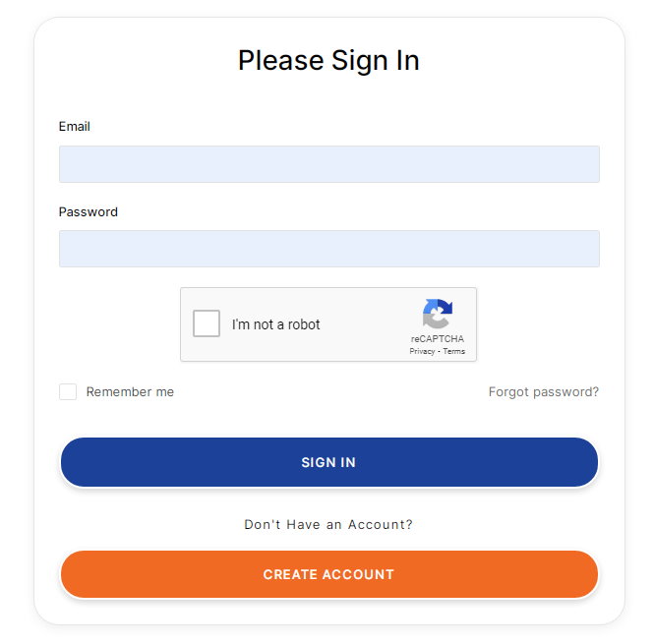The width and height of the screenshot is (654, 644).
Task: Enable the Remember me checkbox
Action: 68,391
